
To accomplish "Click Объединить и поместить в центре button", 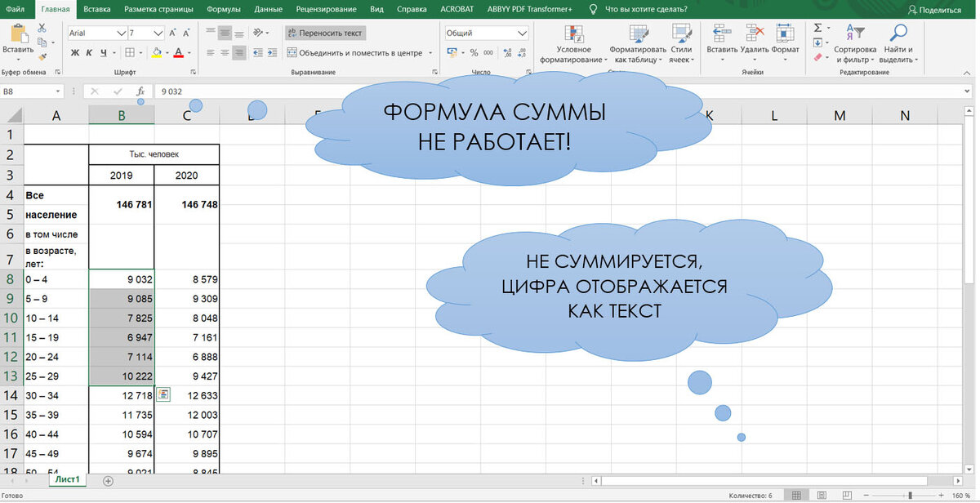I will pyautogui.click(x=354, y=52).
